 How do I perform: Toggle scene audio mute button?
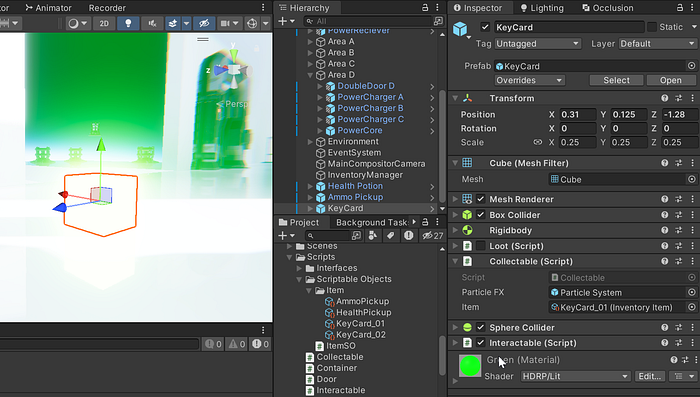point(152,23)
